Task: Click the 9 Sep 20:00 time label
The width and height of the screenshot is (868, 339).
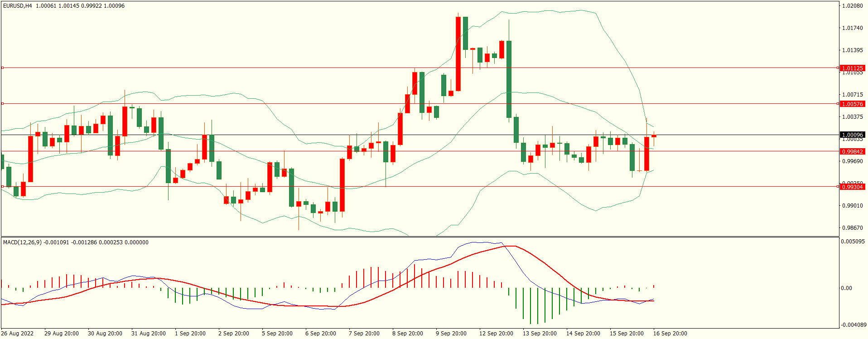Action: click(451, 334)
